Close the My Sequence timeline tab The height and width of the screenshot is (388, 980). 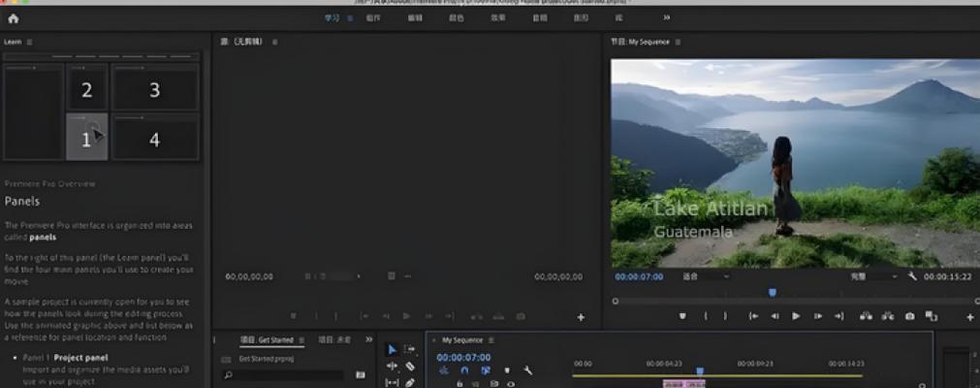(x=434, y=339)
